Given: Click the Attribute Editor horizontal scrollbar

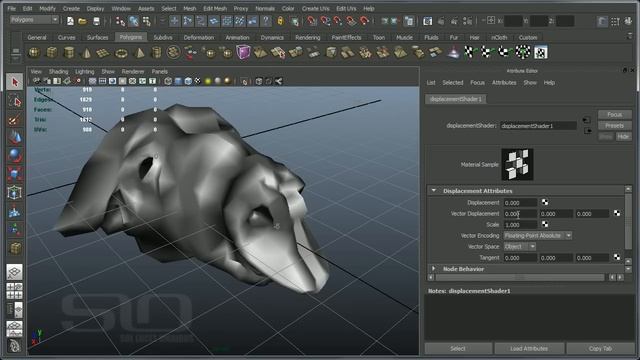Looking at the screenshot, I should tap(520, 277).
